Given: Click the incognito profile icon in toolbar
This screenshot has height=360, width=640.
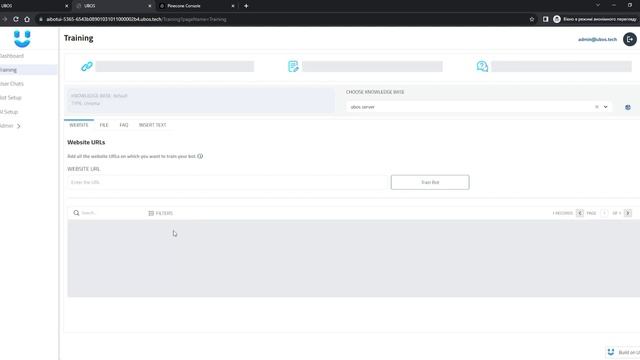Looking at the screenshot, I should click(x=557, y=19).
